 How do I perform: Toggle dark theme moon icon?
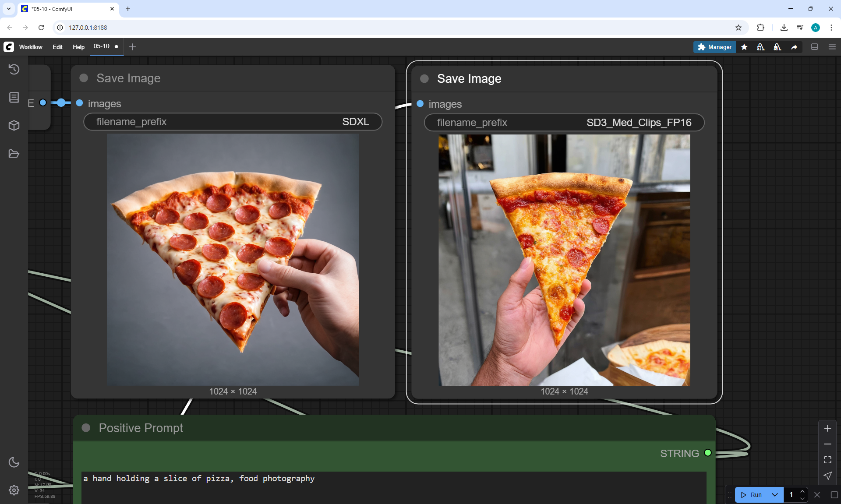pyautogui.click(x=14, y=462)
